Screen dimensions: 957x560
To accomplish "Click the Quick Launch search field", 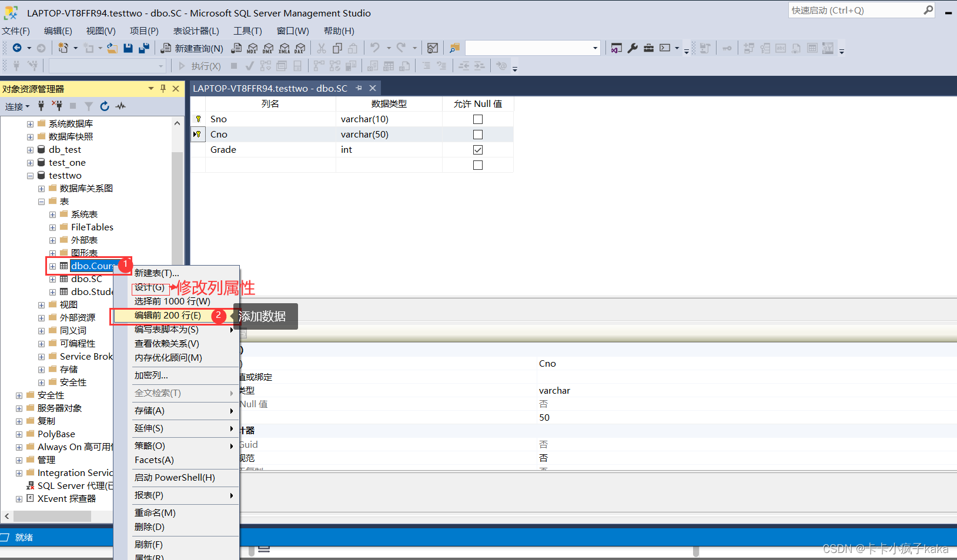I will (x=855, y=10).
